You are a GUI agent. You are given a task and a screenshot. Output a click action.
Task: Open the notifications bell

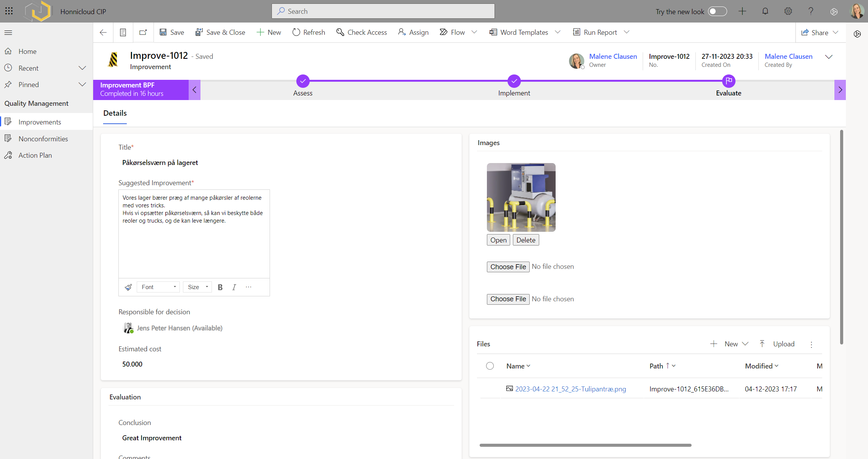pyautogui.click(x=765, y=11)
